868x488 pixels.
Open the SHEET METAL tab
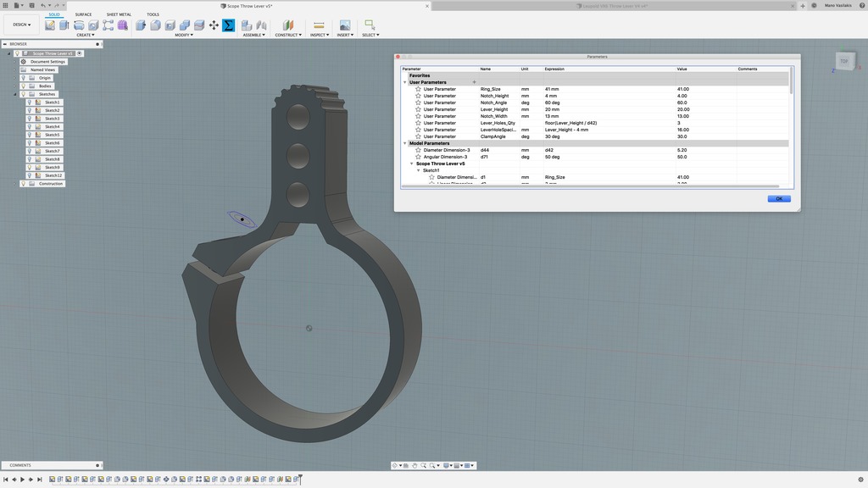(x=119, y=14)
